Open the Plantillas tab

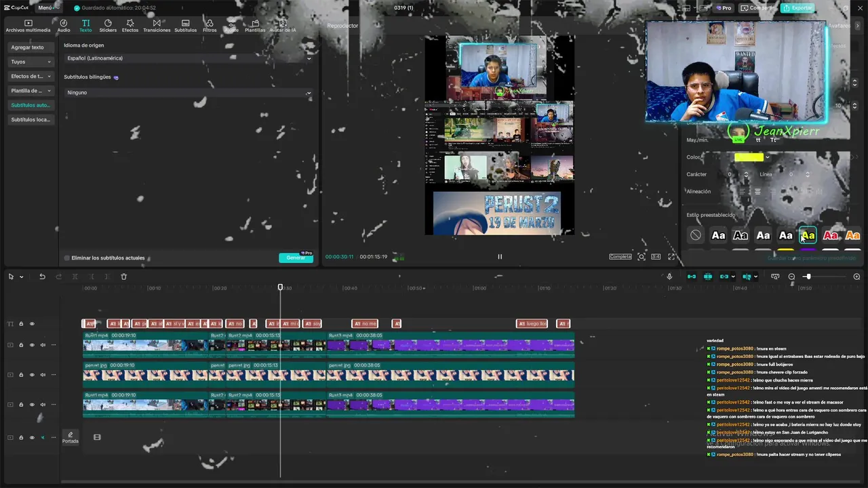pyautogui.click(x=255, y=26)
